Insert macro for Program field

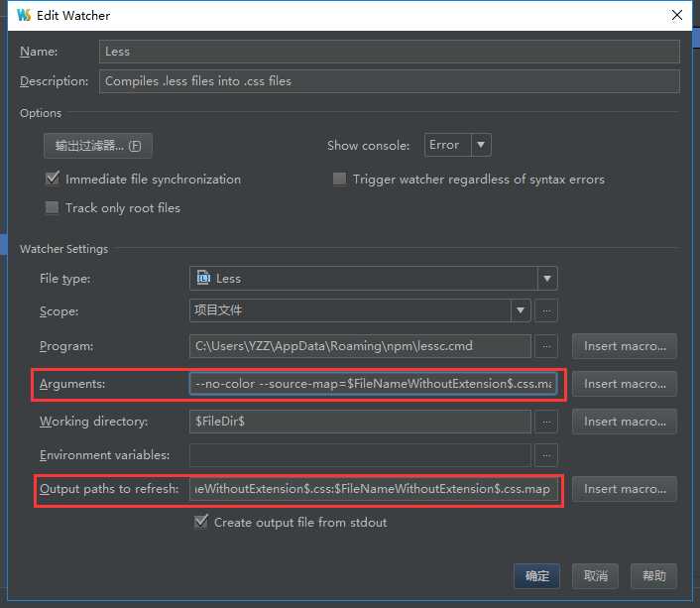(x=624, y=346)
